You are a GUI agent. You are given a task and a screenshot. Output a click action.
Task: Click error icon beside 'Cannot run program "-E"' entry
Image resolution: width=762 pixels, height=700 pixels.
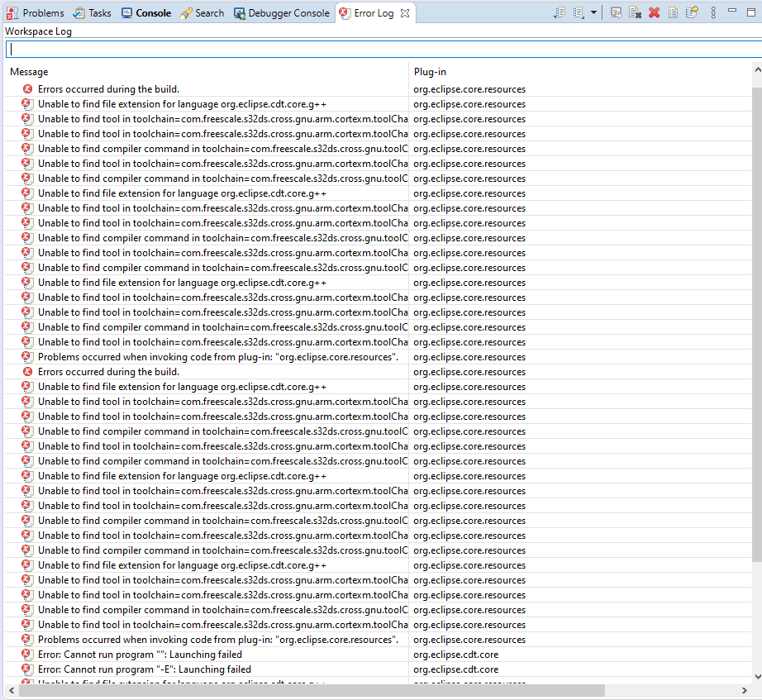[x=27, y=669]
